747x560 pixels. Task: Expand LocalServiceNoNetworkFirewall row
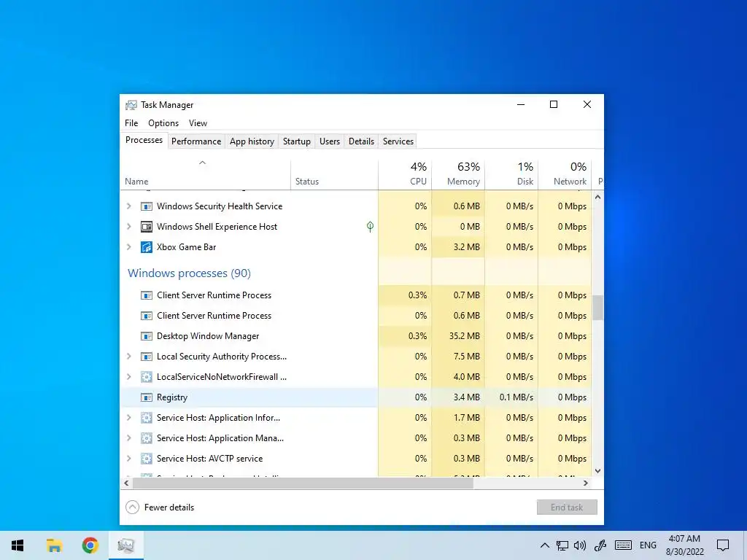(x=128, y=377)
